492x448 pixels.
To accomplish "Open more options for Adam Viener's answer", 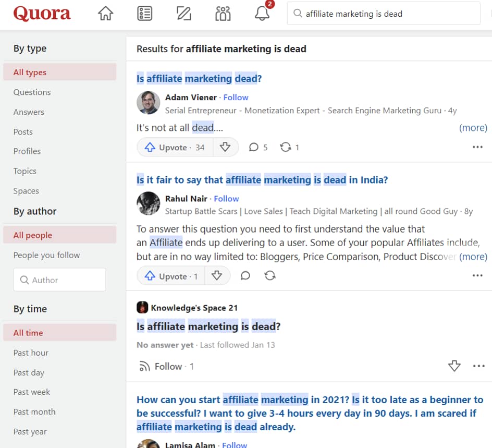I will click(x=477, y=147).
